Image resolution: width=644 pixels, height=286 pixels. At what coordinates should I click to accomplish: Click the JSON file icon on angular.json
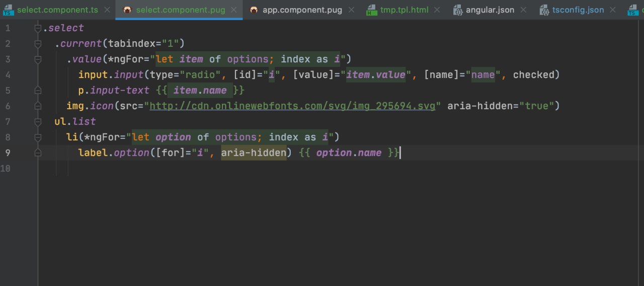pos(457,10)
